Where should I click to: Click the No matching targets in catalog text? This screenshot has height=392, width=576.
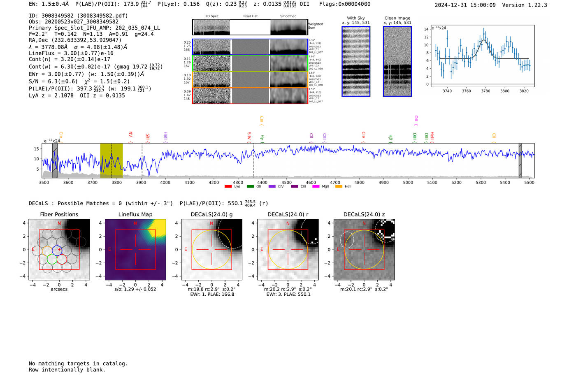click(x=78, y=364)
